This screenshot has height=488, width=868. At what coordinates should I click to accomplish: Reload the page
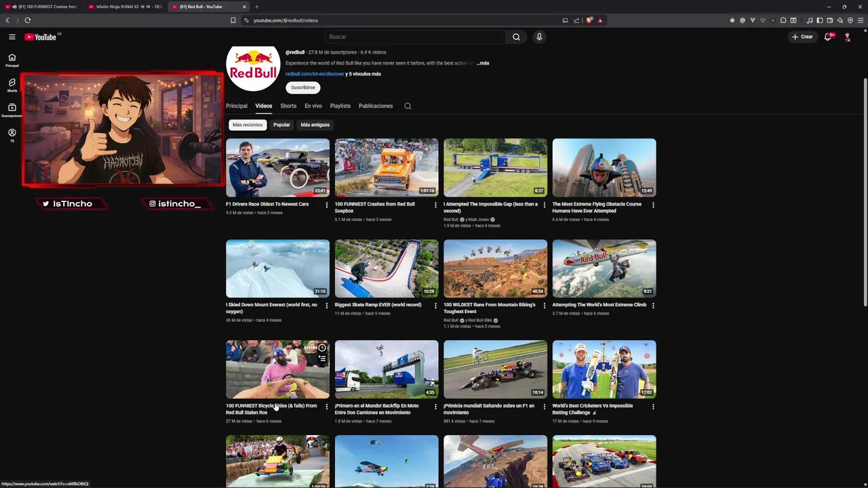(28, 20)
